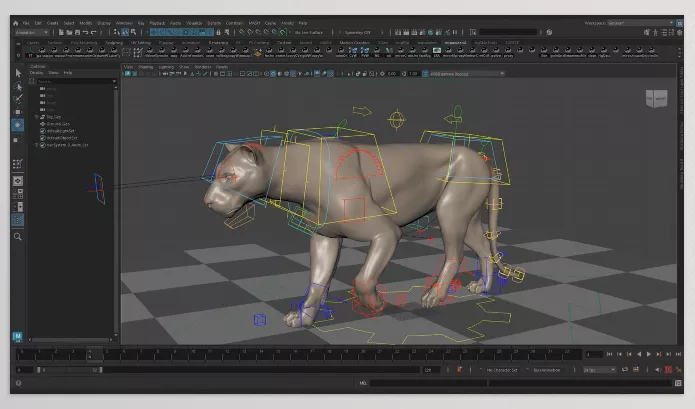Open the Script Editor icon

pyautogui.click(x=678, y=383)
